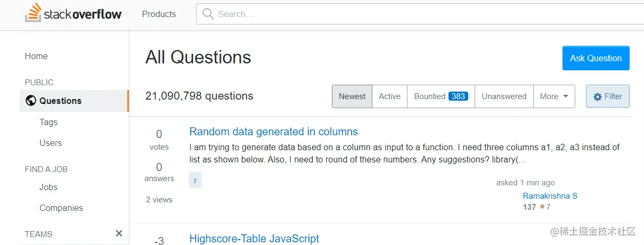Click the magnifier icon in search bar
This screenshot has height=245, width=644.
pos(208,14)
